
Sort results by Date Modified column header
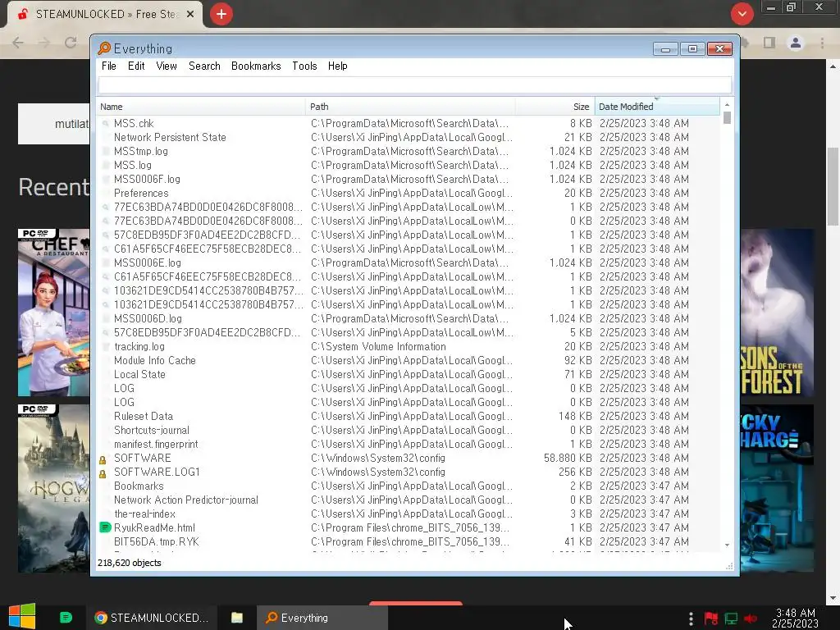point(657,107)
